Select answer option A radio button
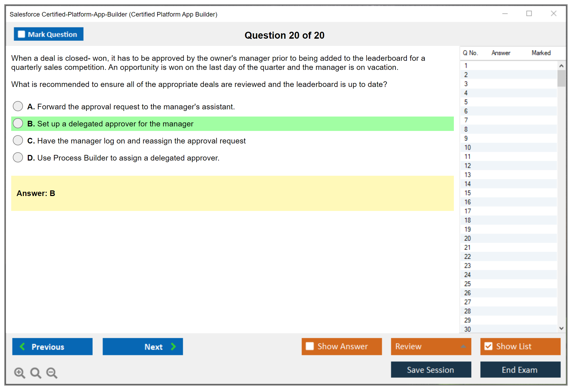574x392 pixels. click(18, 106)
